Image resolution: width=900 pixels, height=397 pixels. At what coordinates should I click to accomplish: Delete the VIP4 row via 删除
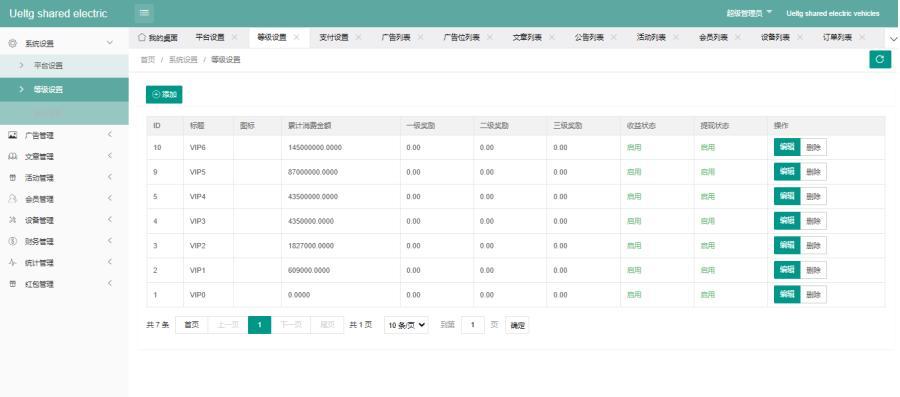pos(813,196)
